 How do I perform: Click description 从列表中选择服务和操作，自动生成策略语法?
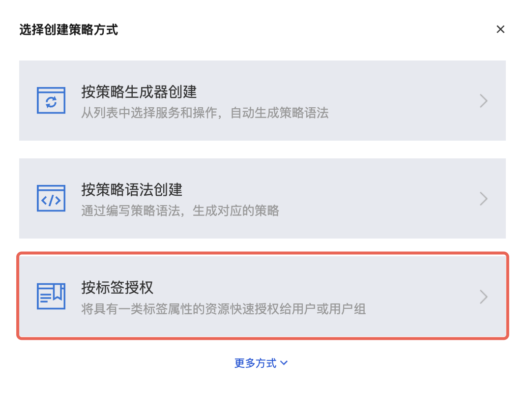click(205, 114)
